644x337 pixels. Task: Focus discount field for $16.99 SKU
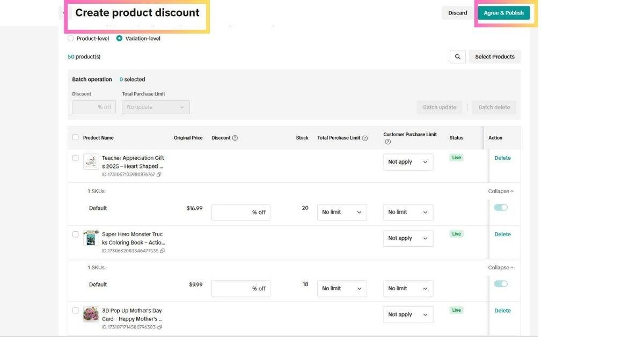coord(241,212)
